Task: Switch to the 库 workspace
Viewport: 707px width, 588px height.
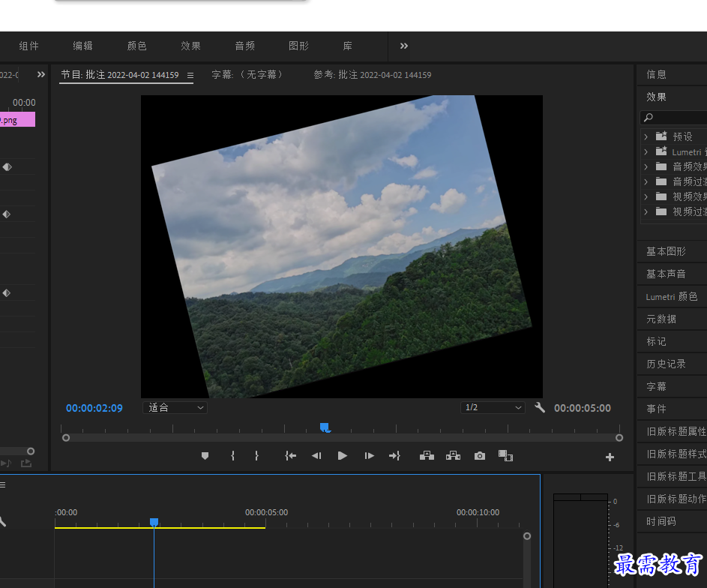Action: coord(348,46)
